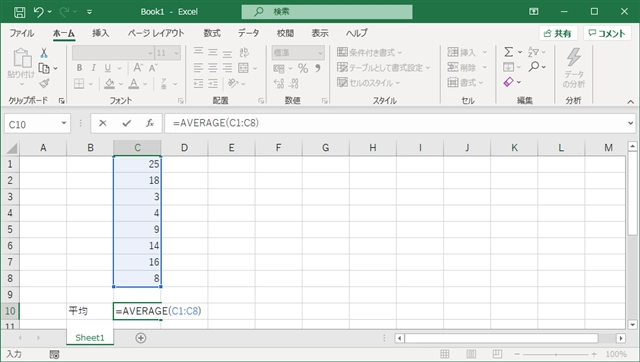
Task: Click the コメント button
Action: pyautogui.click(x=607, y=33)
